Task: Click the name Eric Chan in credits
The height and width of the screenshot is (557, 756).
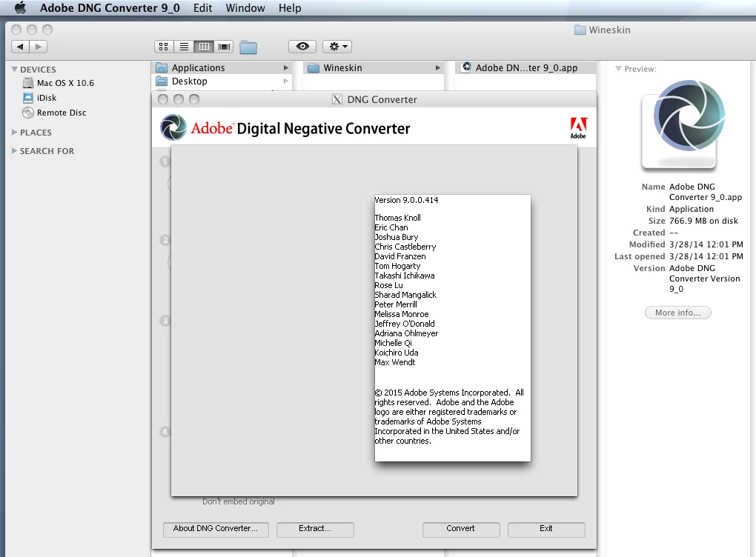Action: point(391,227)
